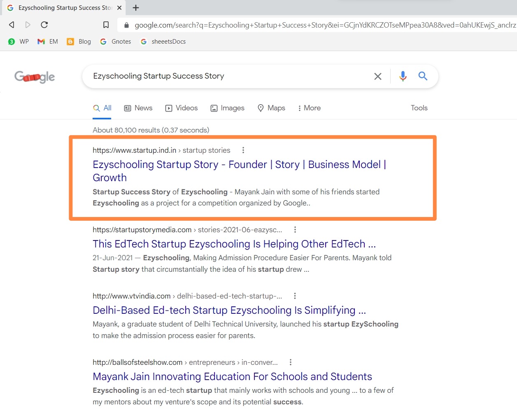
Task: Select the All search tab
Action: [x=102, y=108]
